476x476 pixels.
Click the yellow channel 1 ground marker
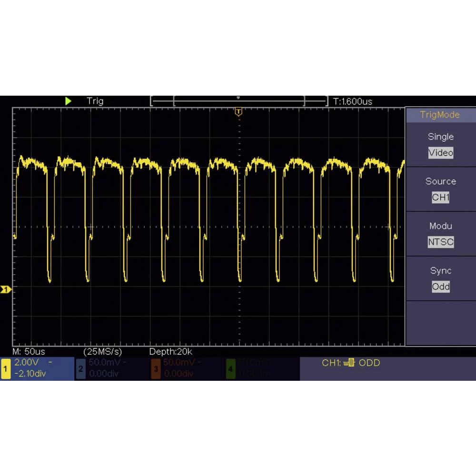6,289
